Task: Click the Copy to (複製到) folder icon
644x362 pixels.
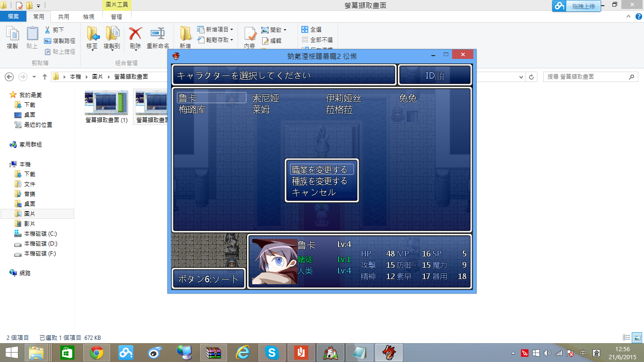Action: coord(112,33)
